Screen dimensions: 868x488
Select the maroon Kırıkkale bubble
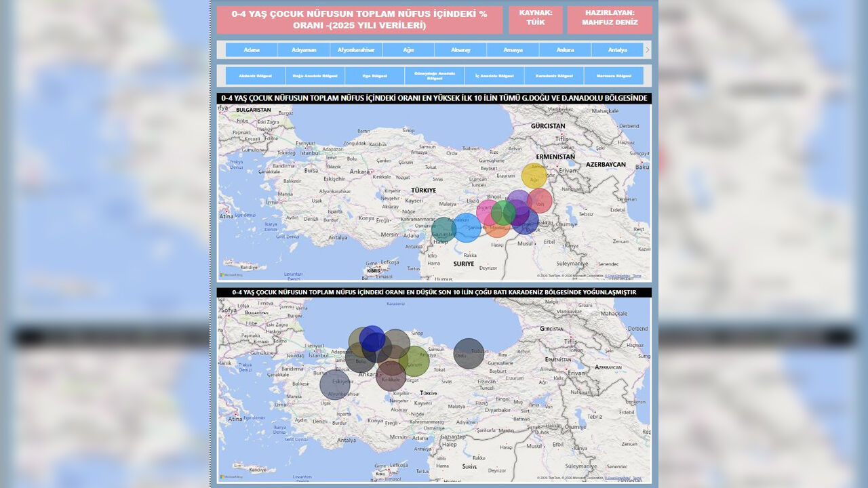click(391, 377)
